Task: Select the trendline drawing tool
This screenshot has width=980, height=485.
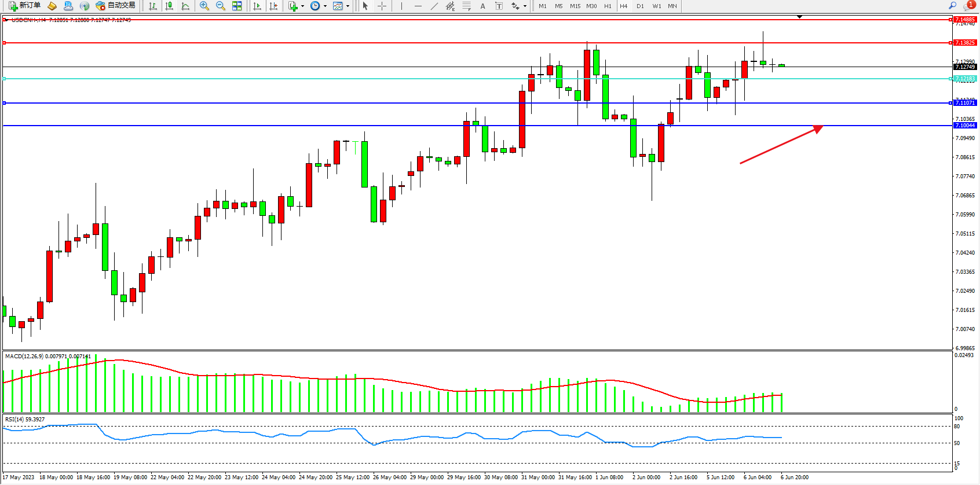Action: 434,6
